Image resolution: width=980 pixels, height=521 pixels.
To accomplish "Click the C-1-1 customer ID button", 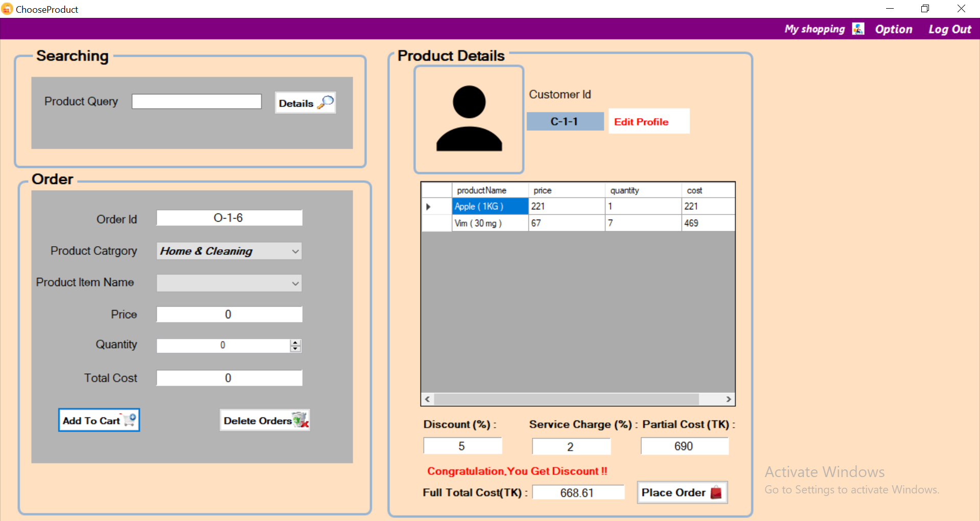I will (565, 122).
